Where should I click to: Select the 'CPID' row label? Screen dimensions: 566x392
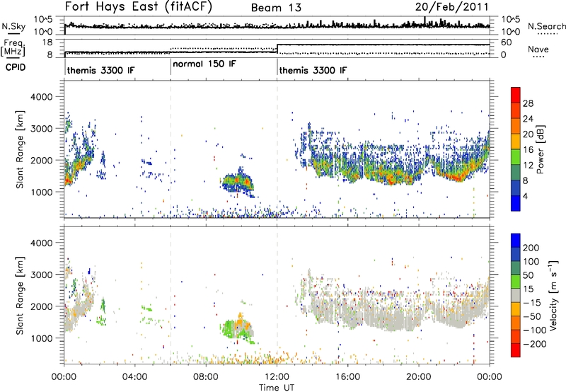click(x=16, y=67)
